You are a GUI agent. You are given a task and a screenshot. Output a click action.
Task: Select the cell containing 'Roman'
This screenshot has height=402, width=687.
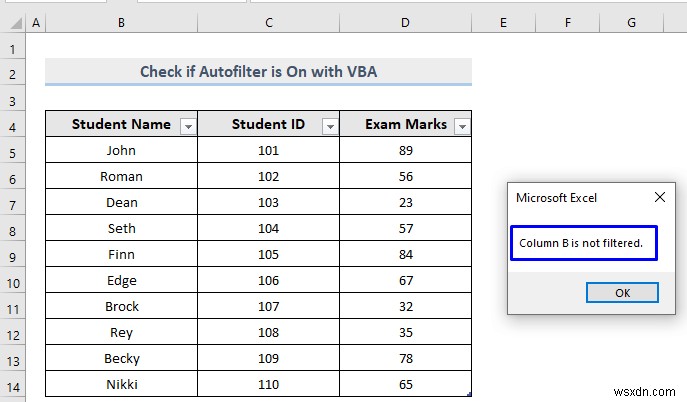121,176
